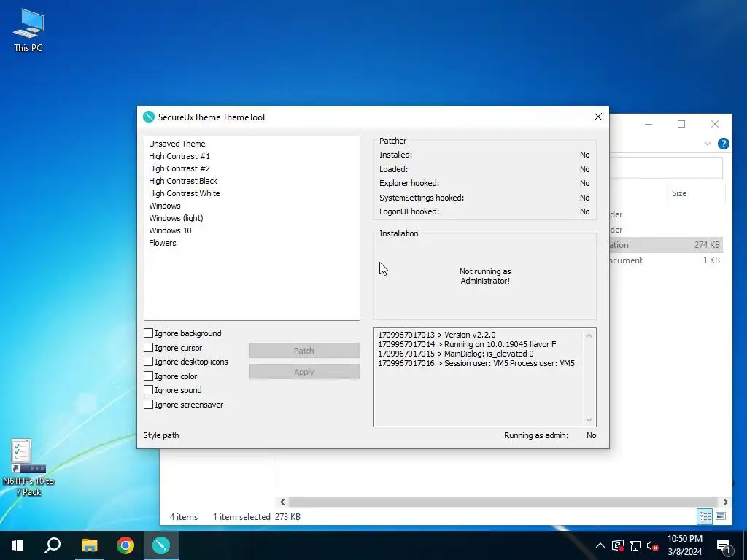Click Explorer horizontal scrollbar left arrow
The image size is (747, 560).
(x=282, y=502)
